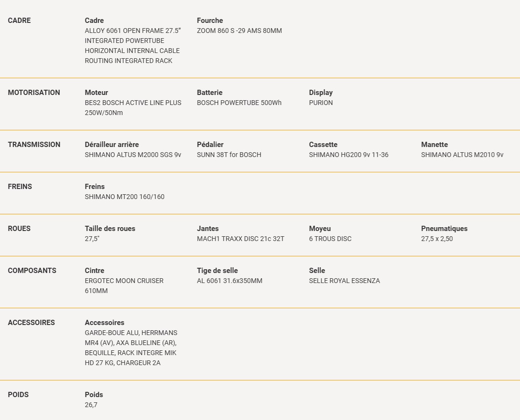This screenshot has width=520, height=420.
Task: Select the Moteur BES2 BOSCH description
Action: click(x=133, y=108)
